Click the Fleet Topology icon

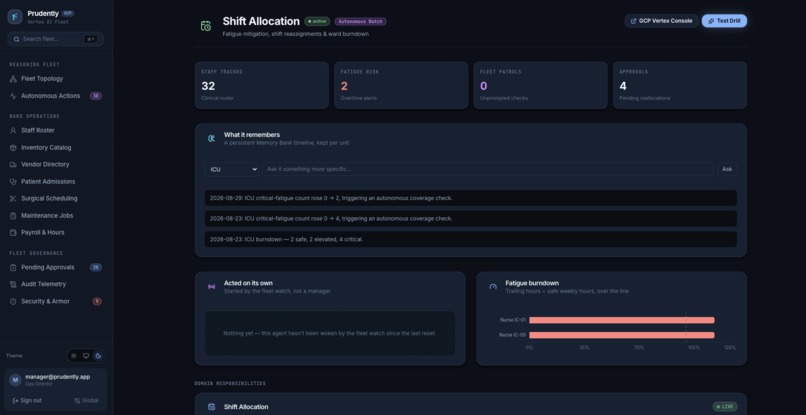pyautogui.click(x=13, y=79)
